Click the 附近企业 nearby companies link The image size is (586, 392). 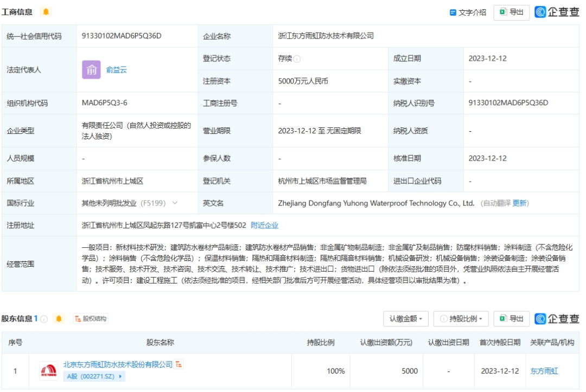(264, 225)
